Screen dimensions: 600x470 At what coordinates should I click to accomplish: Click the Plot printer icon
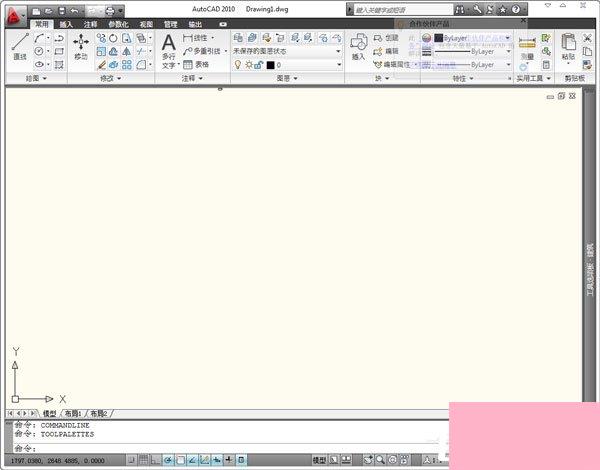click(110, 11)
